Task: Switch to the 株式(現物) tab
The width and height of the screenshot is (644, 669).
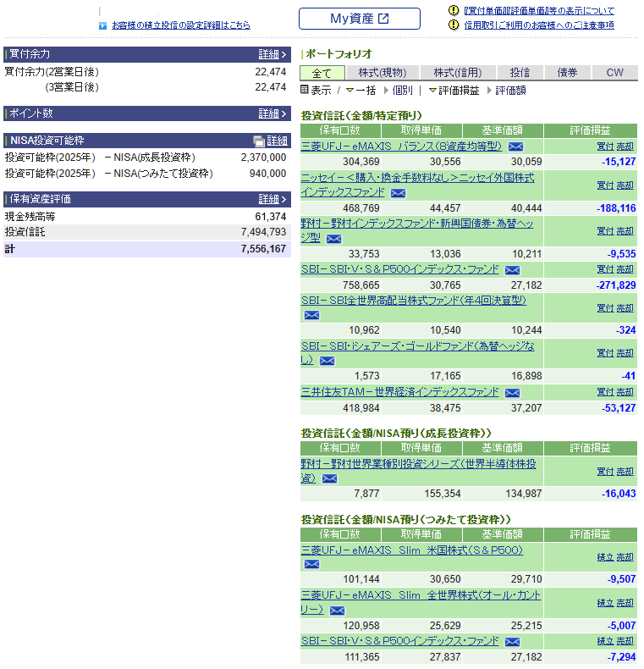Action: pyautogui.click(x=383, y=73)
